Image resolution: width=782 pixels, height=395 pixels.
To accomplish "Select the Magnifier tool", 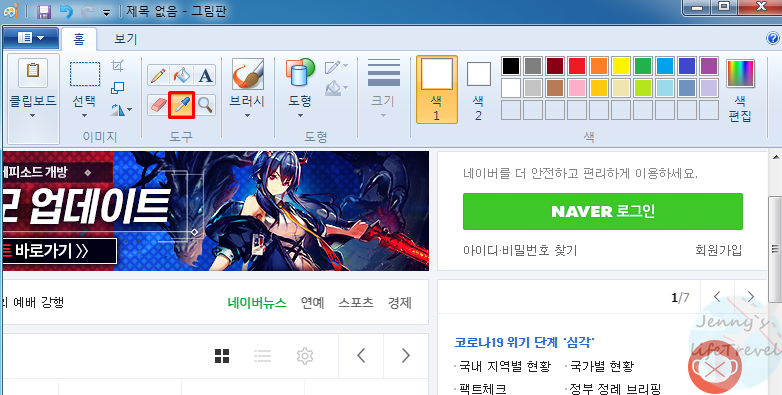I will (205, 105).
